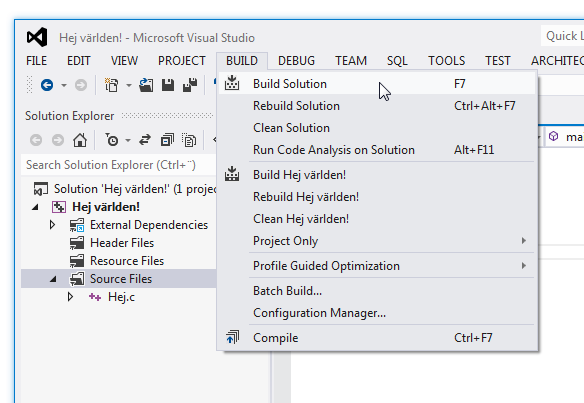Click the main toolbar drag grip
Viewport: 584px width, 403px height.
pyautogui.click(x=29, y=85)
